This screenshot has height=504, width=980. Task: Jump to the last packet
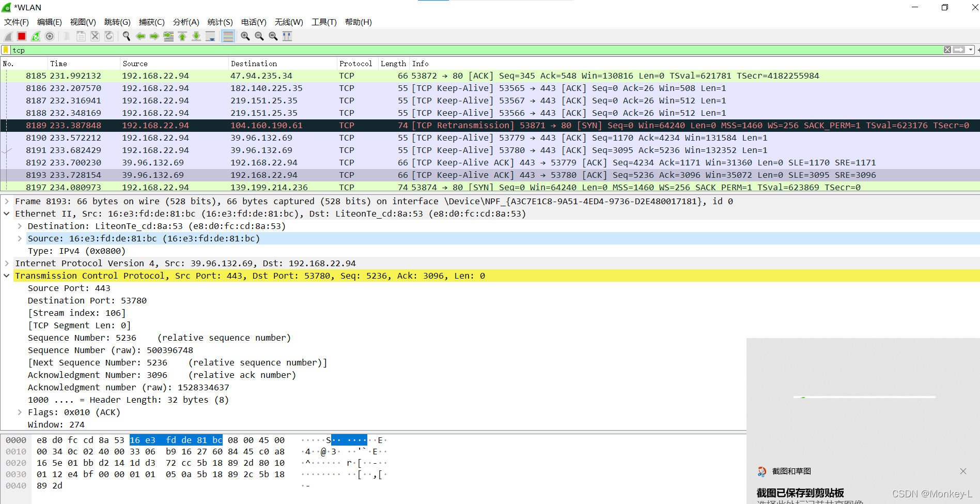point(196,36)
